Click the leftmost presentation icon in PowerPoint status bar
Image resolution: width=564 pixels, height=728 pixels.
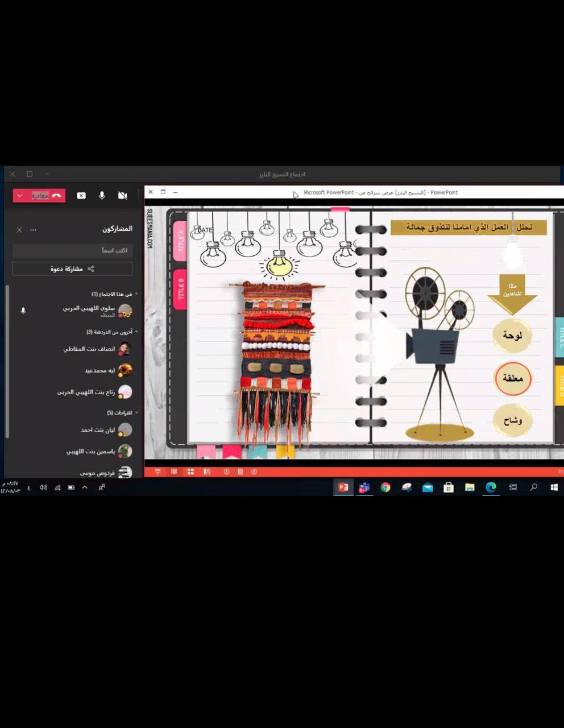[x=157, y=471]
